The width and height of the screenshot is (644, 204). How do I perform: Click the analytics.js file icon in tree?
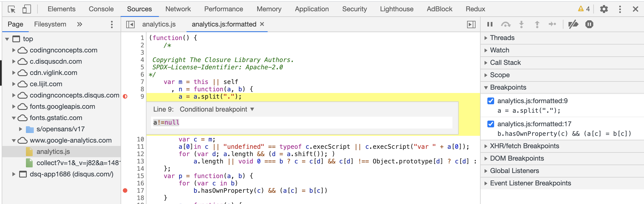[29, 152]
